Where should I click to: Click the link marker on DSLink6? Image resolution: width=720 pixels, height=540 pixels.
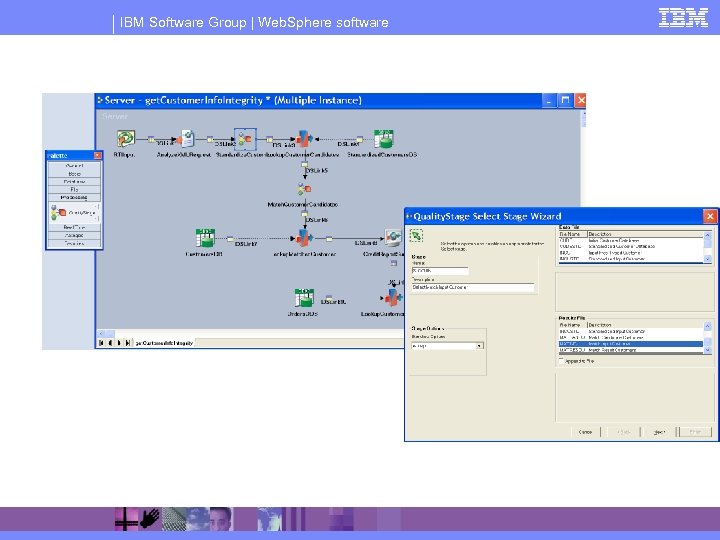tap(304, 214)
